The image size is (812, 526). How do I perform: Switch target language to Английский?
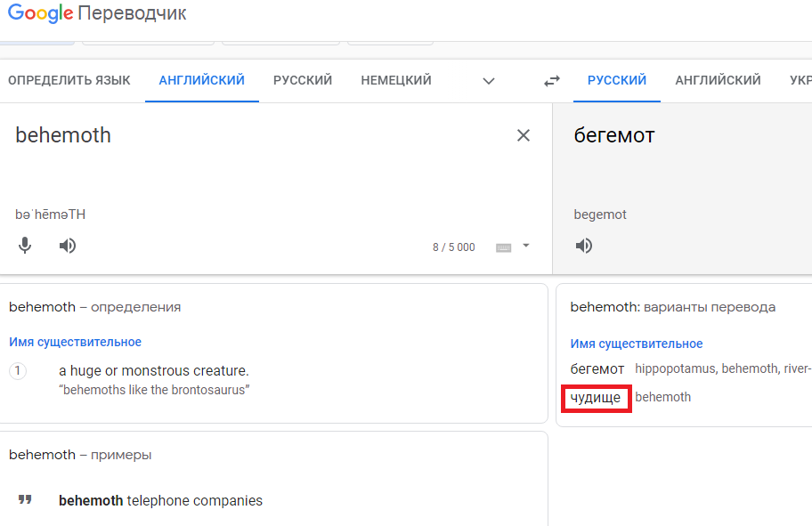pos(718,80)
